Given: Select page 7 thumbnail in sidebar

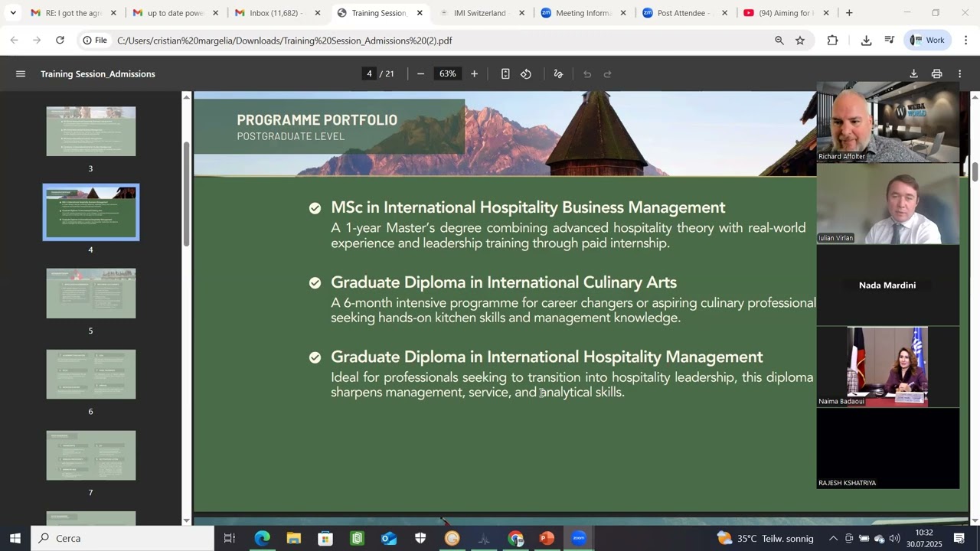Looking at the screenshot, I should [x=91, y=455].
